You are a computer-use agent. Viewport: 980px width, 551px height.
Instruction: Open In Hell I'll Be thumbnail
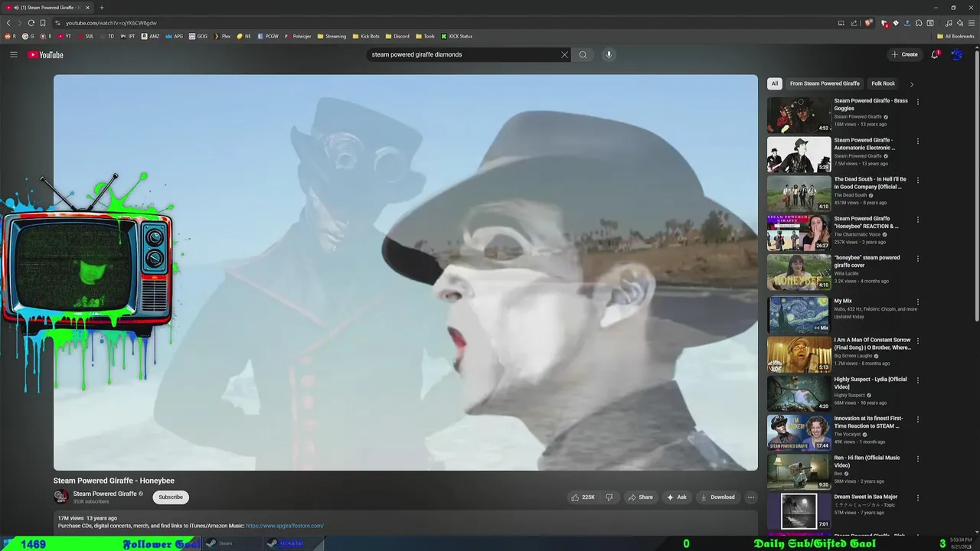click(x=799, y=193)
